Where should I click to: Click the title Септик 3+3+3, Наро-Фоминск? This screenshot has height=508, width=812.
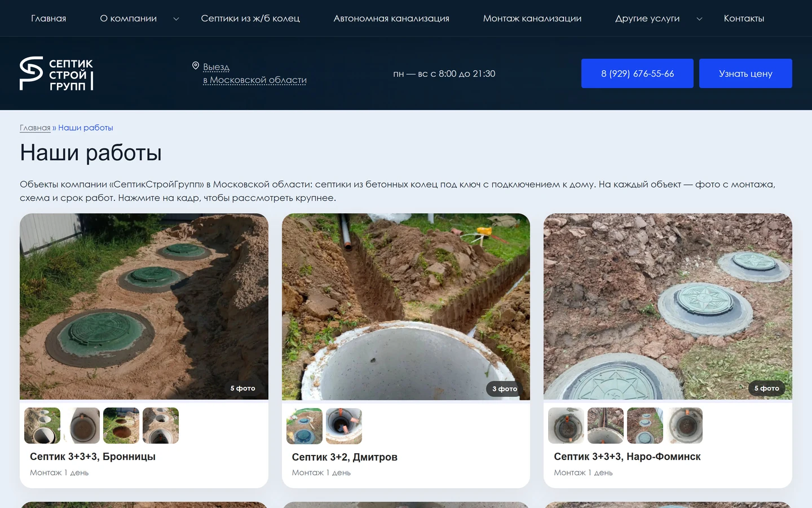click(627, 457)
